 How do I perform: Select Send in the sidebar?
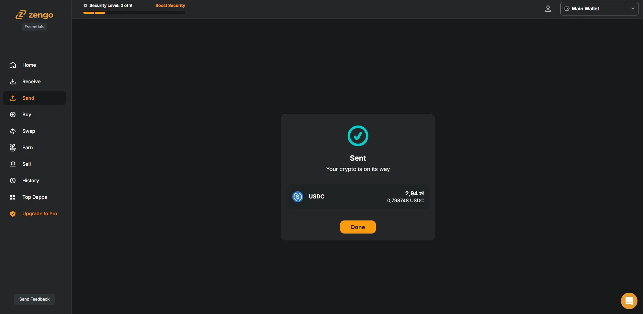[28, 98]
